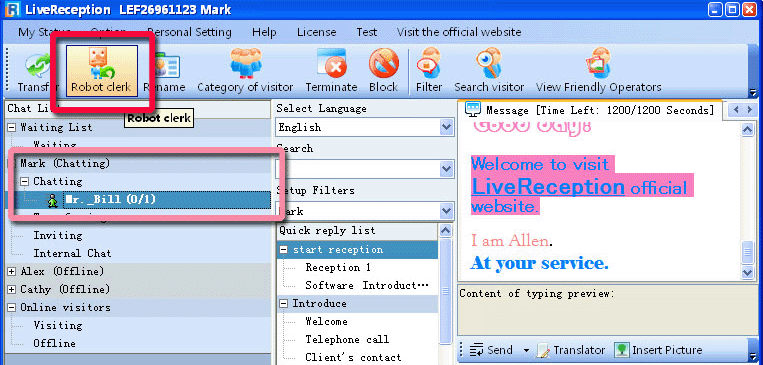Send the typed message
The width and height of the screenshot is (763, 365).
click(492, 350)
